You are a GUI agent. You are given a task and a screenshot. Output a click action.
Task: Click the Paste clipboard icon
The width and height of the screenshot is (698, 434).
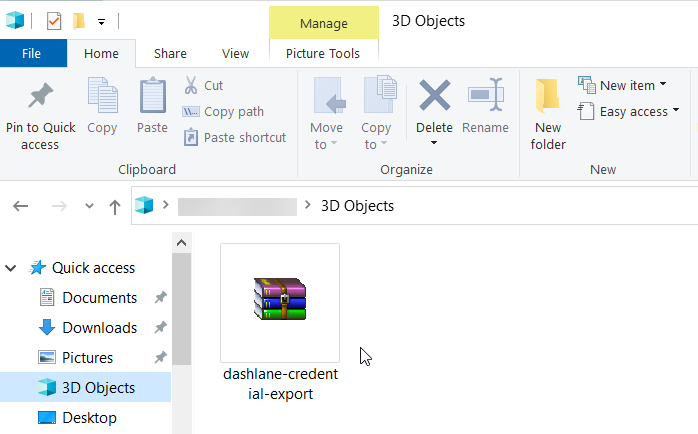pos(153,95)
